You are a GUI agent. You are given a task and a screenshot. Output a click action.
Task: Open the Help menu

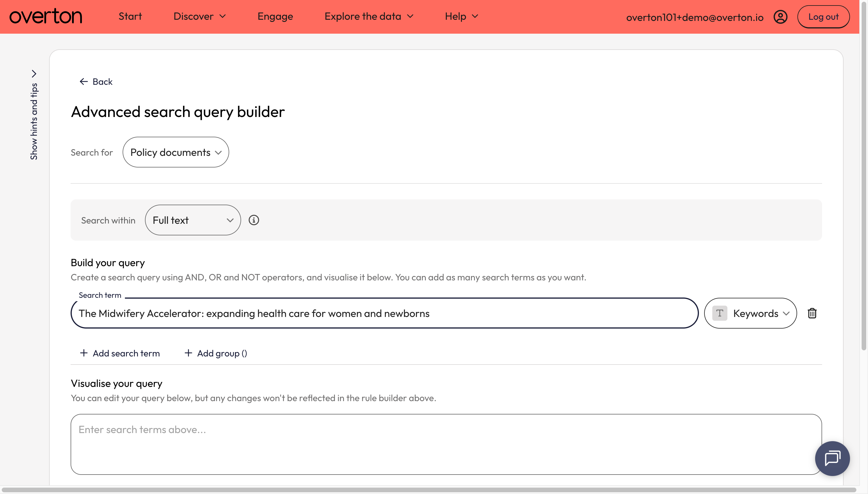(461, 16)
